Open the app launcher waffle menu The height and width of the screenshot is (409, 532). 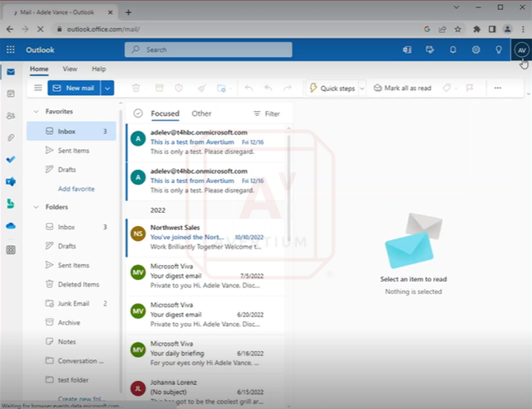coord(10,50)
